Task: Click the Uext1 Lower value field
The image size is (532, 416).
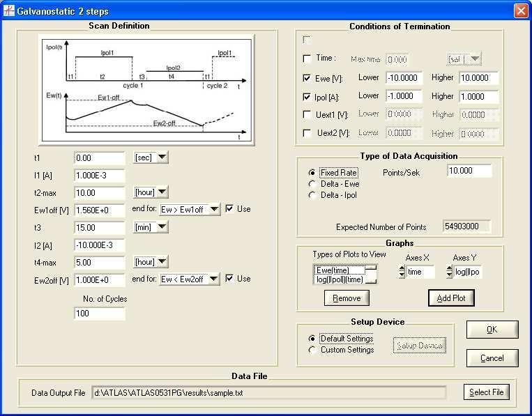Action: point(404,114)
